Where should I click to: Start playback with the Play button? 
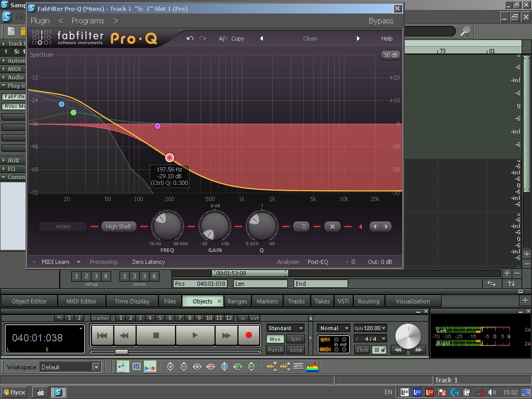195,336
